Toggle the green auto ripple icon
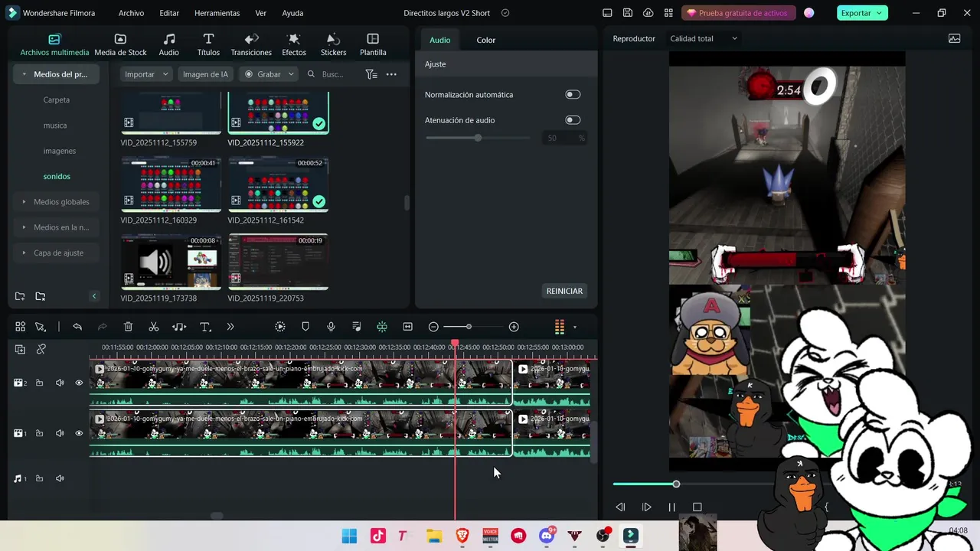The height and width of the screenshot is (551, 980). [382, 327]
